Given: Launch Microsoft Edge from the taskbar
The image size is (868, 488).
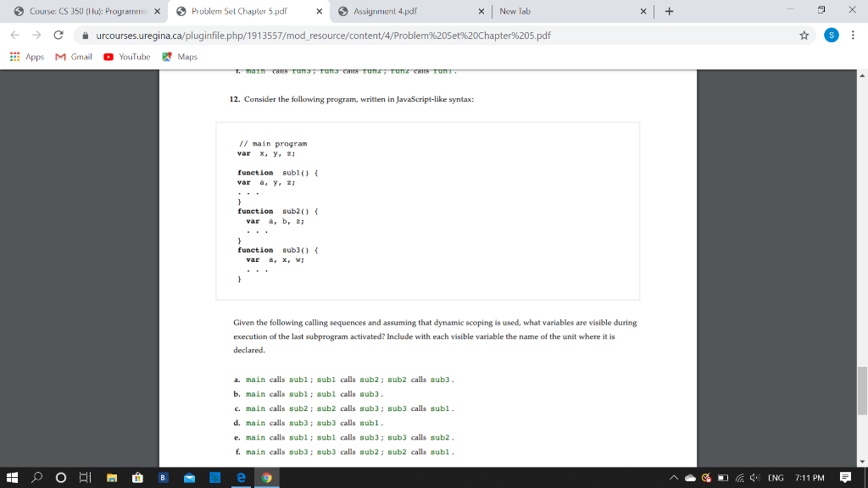Looking at the screenshot, I should [242, 478].
